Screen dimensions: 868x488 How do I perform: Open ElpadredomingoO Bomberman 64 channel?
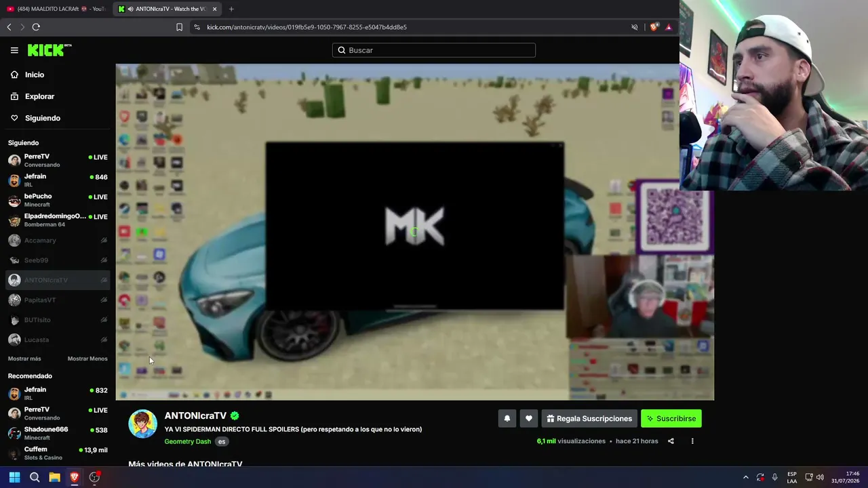58,220
